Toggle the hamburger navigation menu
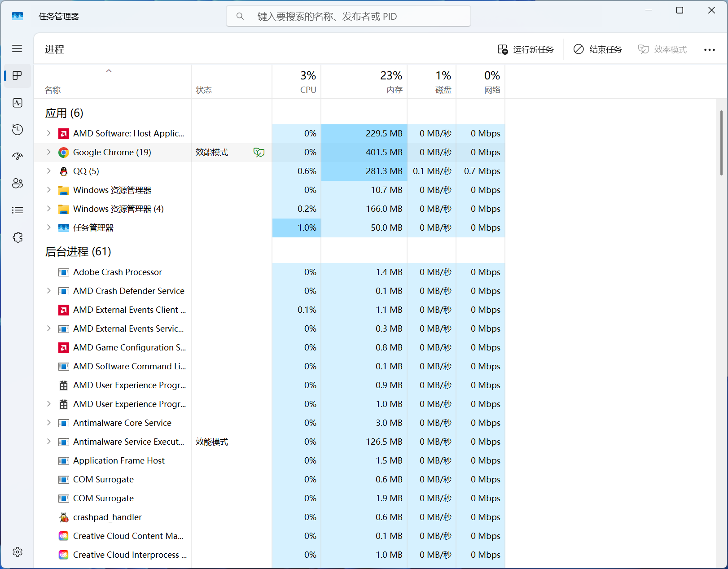Viewport: 728px width, 569px height. pyautogui.click(x=17, y=48)
